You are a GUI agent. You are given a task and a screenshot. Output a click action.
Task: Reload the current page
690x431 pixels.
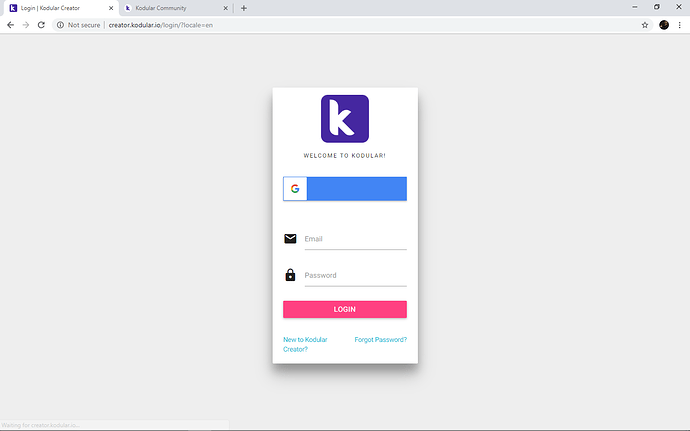[x=41, y=25]
